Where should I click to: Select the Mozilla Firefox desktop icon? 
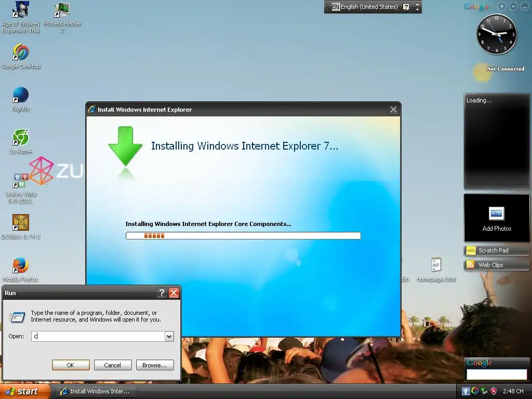point(21,270)
